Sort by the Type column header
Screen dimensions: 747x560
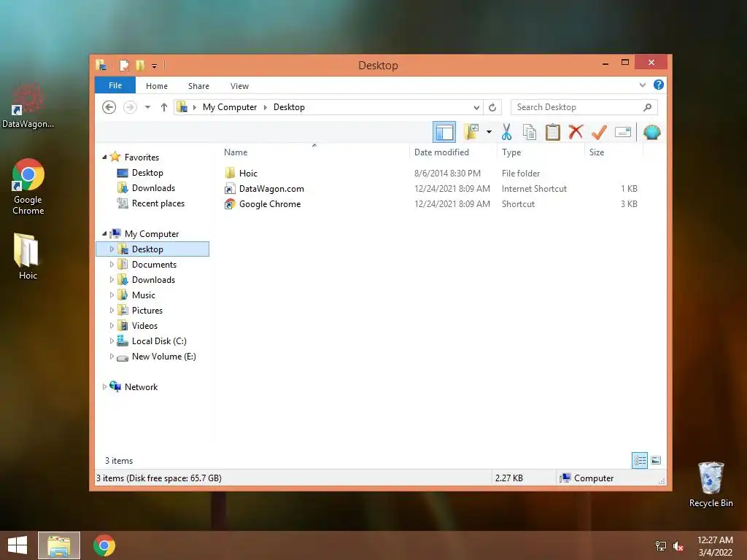click(x=541, y=152)
